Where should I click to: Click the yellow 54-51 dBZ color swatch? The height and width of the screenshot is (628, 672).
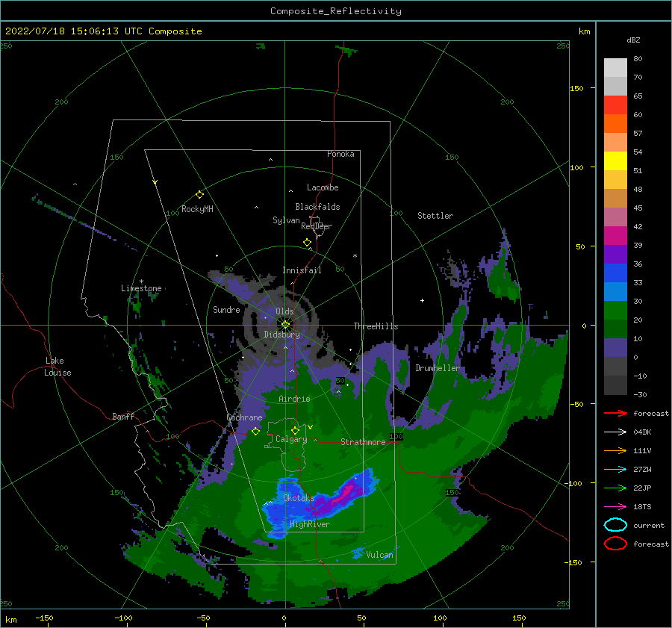615,161
